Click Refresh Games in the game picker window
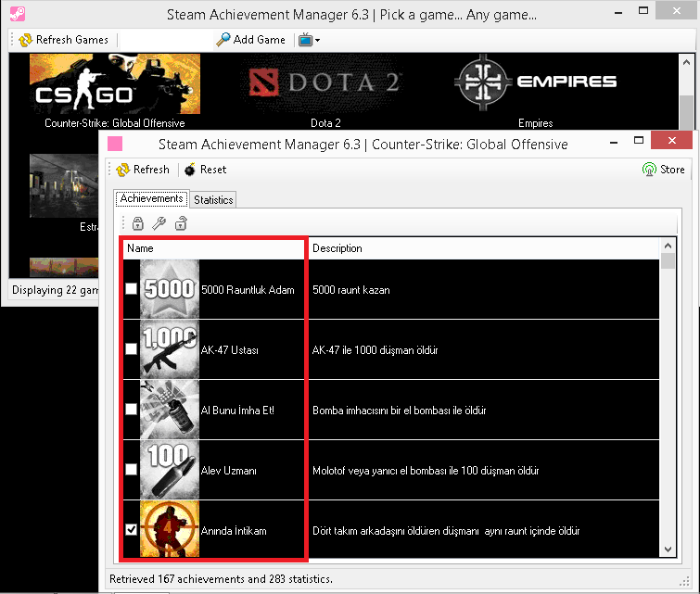 pos(63,40)
